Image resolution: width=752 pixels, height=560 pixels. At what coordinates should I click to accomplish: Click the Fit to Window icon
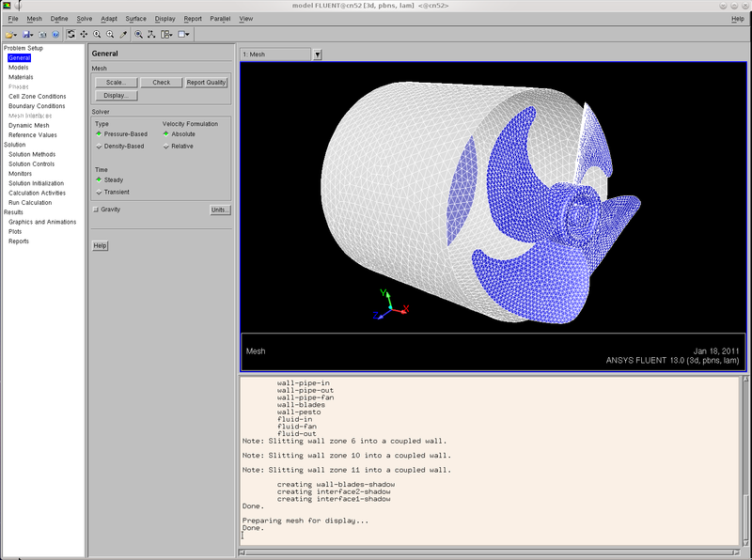tap(138, 35)
